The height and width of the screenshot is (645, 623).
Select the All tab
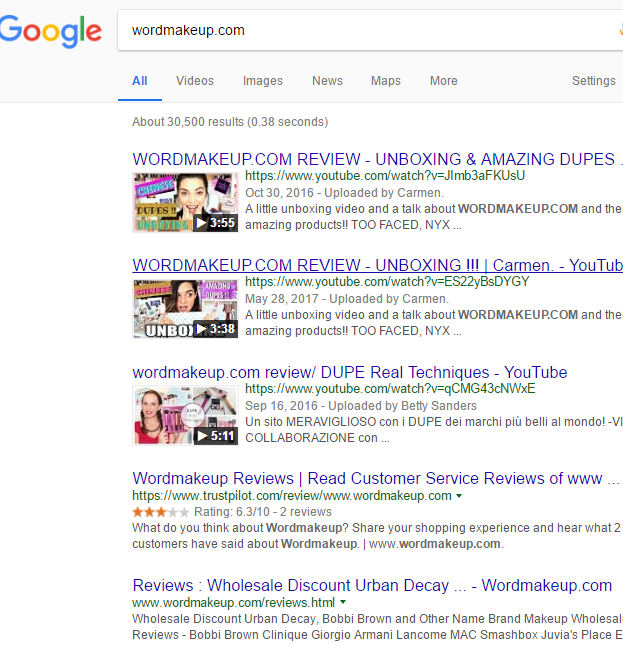point(140,81)
